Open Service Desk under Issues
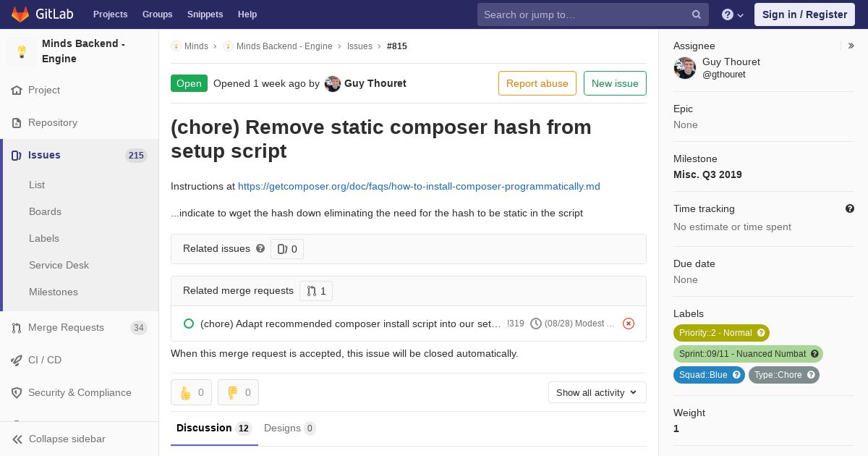The image size is (868, 456). click(59, 265)
